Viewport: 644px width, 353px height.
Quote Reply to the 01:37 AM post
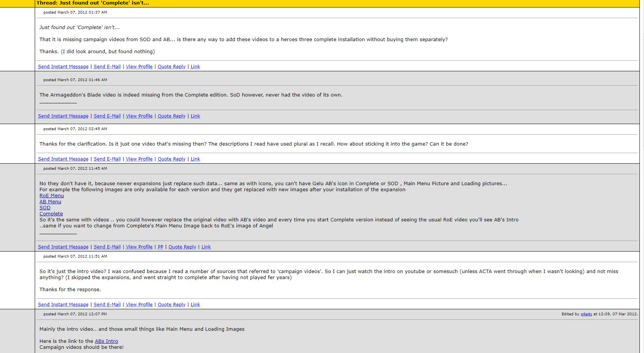tap(171, 67)
